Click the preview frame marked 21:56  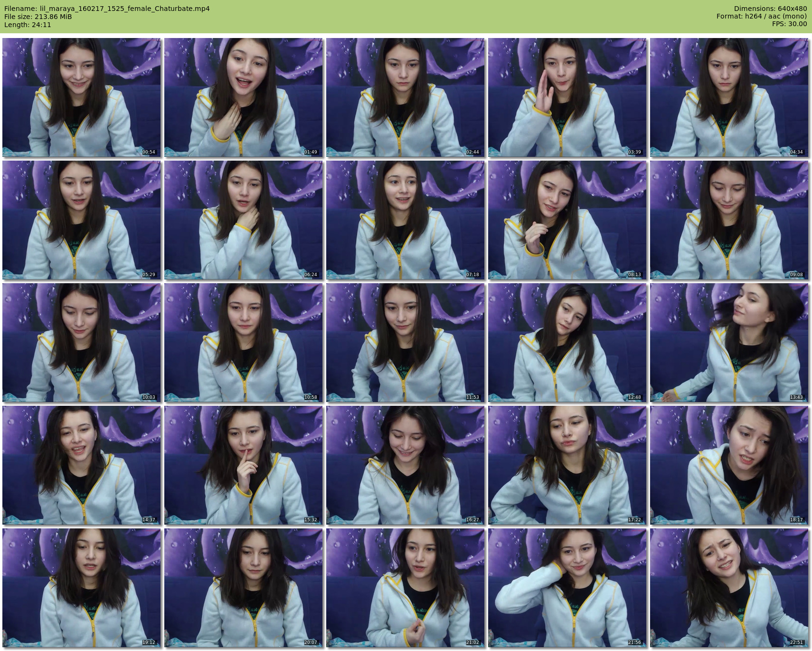point(567,588)
